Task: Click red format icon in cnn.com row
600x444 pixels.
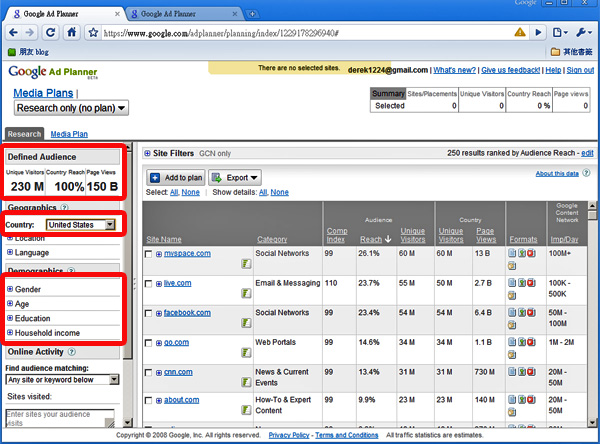Action: pyautogui.click(x=531, y=372)
